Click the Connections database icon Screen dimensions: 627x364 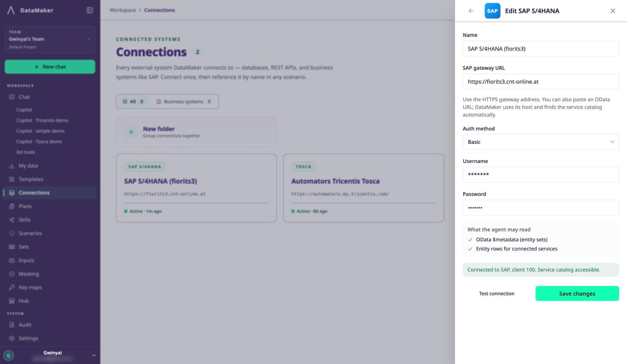click(12, 193)
